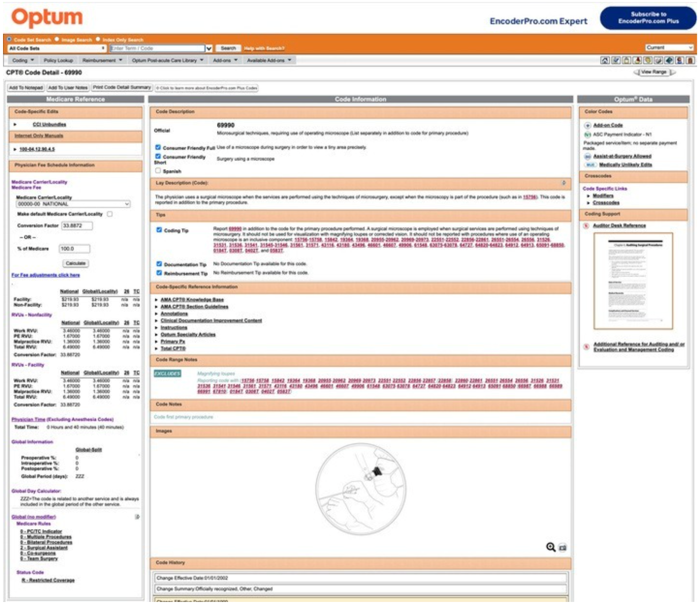This screenshot has width=700, height=606.
Task: Click the N1 ASC Payment Indicator icon
Action: tap(587, 134)
